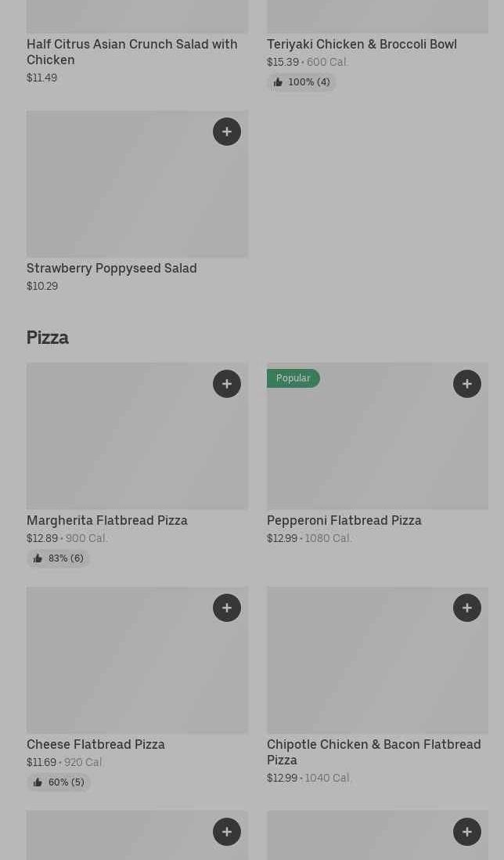Open Teriyaki Chicken & Broccoli Bowl item
504x860 pixels.
pos(362,45)
